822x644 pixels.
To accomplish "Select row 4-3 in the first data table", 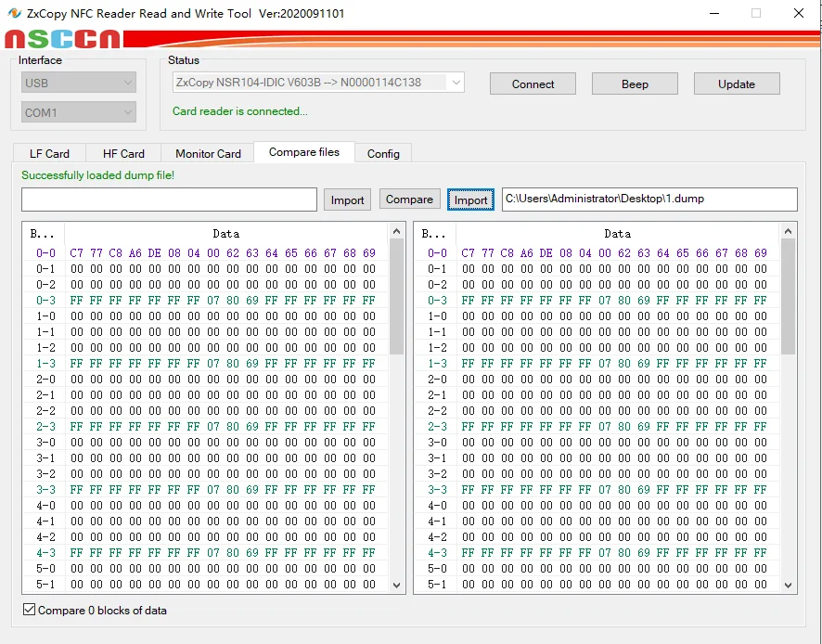I will 206,553.
